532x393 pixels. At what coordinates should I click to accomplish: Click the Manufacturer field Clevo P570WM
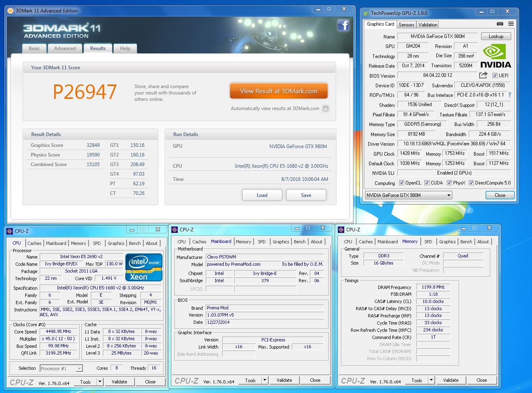click(x=265, y=257)
